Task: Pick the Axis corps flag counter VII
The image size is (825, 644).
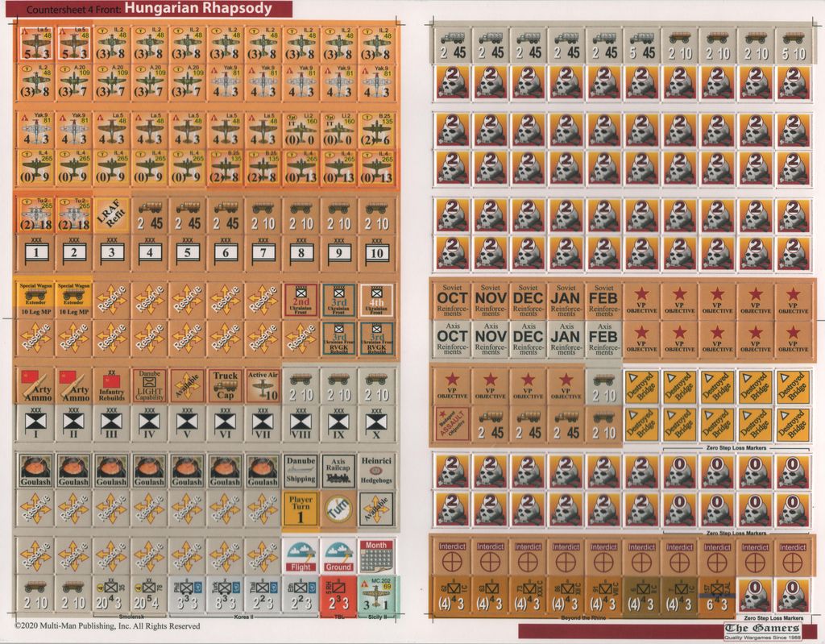Action: coord(263,423)
